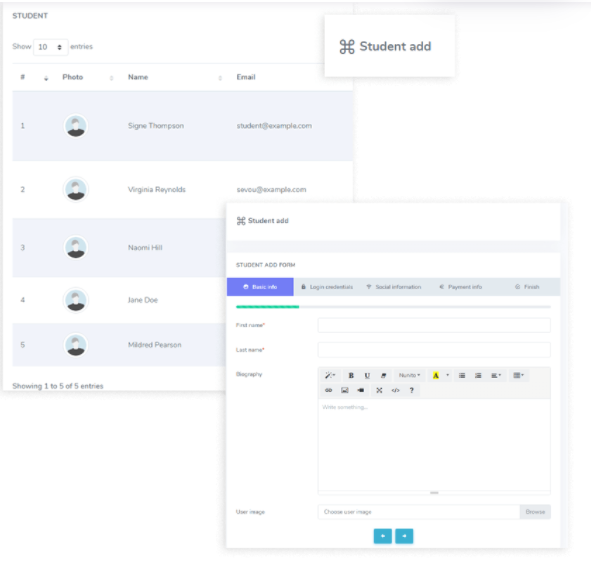Apply the yellow highlight text color
The height and width of the screenshot is (570, 591).
(436, 375)
